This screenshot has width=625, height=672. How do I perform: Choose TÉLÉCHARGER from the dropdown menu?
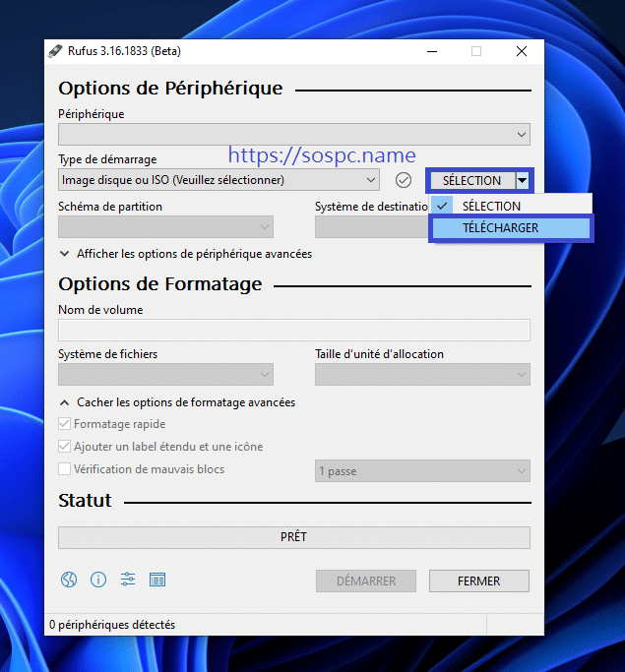511,228
